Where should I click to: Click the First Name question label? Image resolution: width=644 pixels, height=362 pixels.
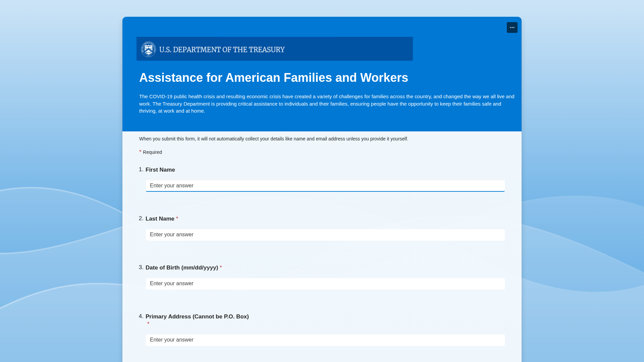160,170
